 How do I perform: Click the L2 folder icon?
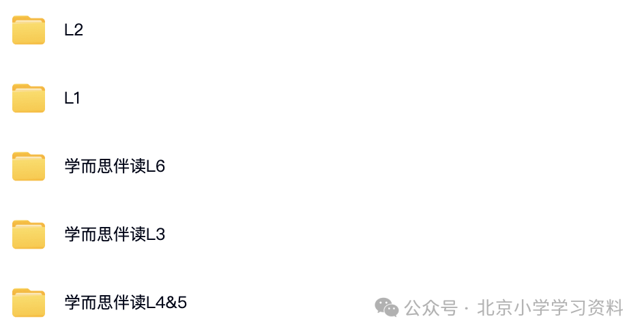pyautogui.click(x=29, y=30)
